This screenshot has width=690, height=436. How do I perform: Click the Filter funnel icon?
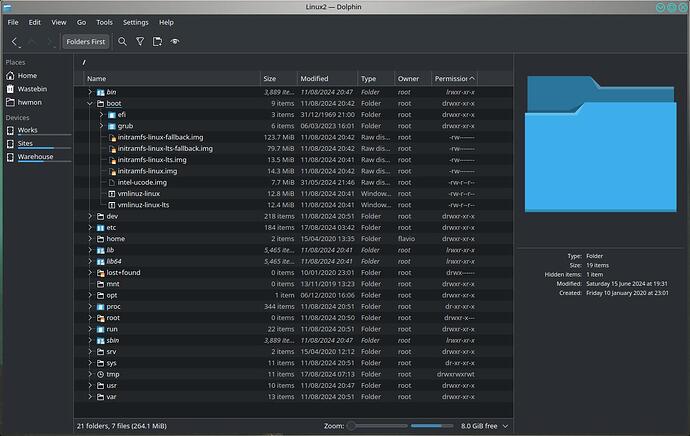(140, 42)
